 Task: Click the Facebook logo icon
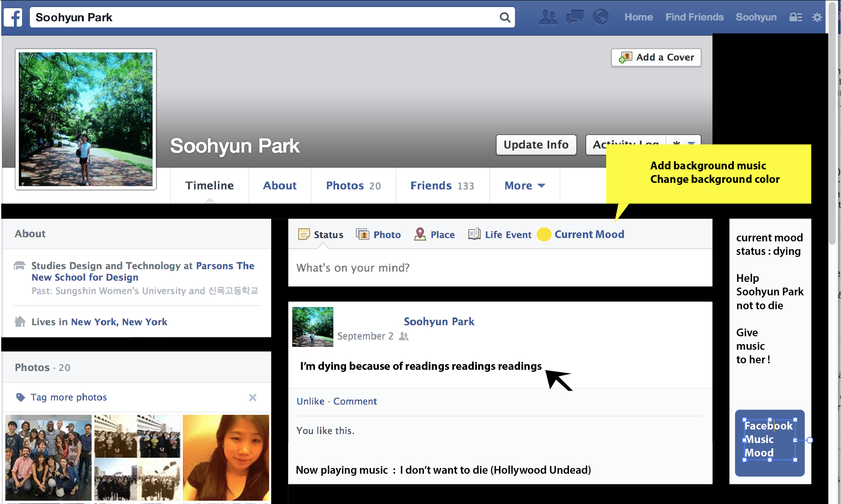(13, 18)
